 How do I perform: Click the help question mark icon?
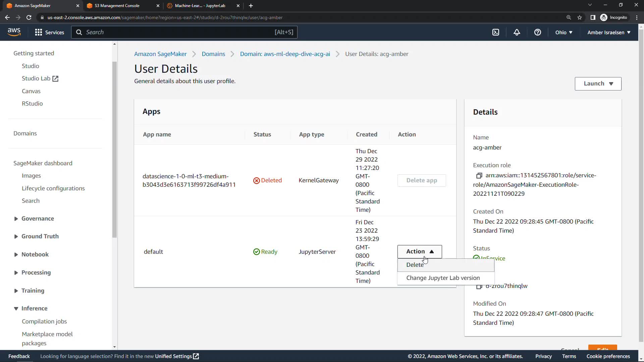(x=538, y=32)
